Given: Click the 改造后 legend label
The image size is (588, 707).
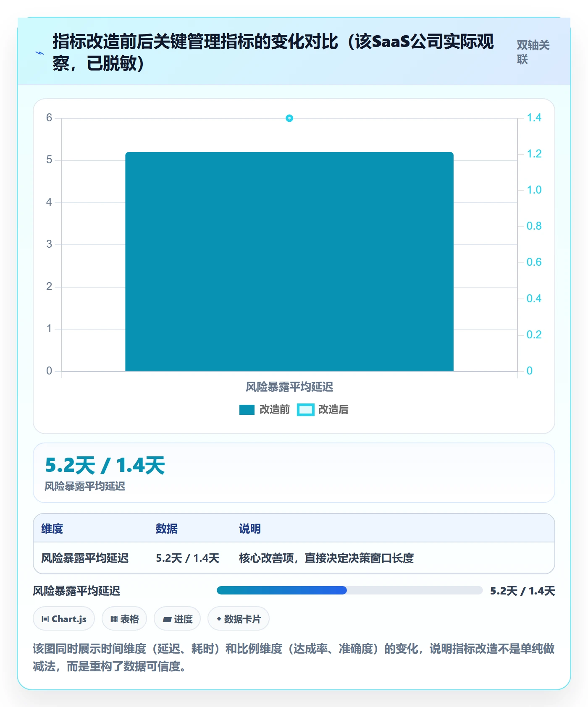Looking at the screenshot, I should tap(333, 410).
